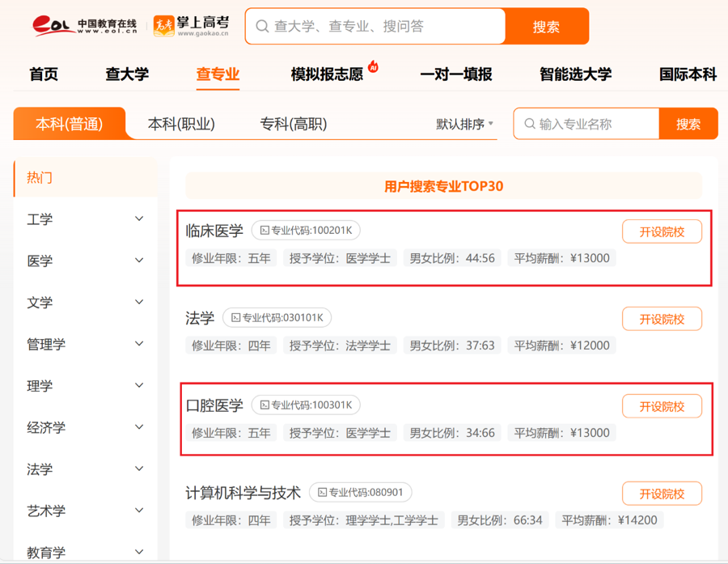Expand the 文学 category chevron

click(139, 302)
